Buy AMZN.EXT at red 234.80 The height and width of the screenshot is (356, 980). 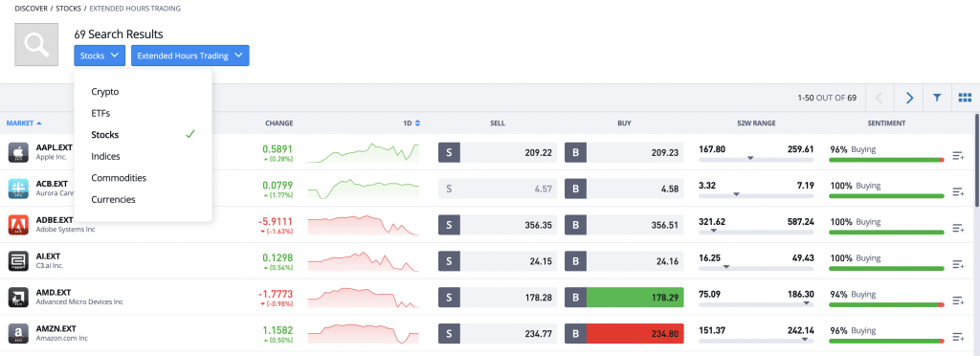point(624,334)
